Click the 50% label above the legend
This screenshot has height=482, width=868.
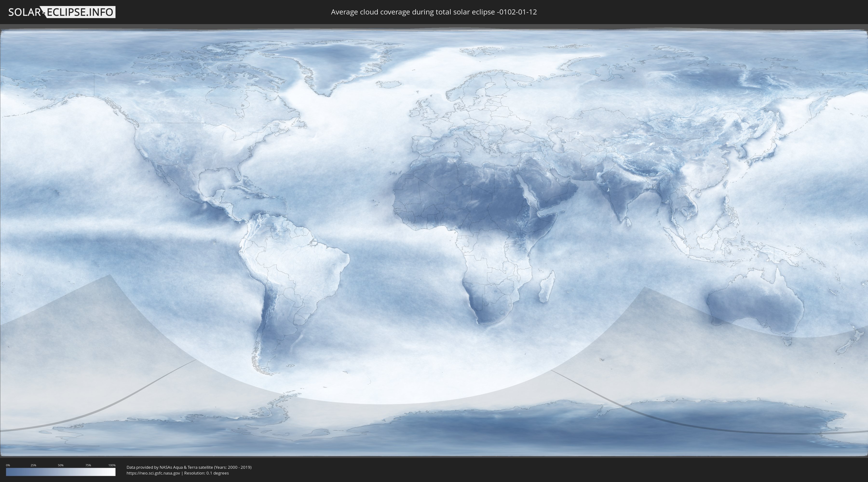pyautogui.click(x=61, y=465)
